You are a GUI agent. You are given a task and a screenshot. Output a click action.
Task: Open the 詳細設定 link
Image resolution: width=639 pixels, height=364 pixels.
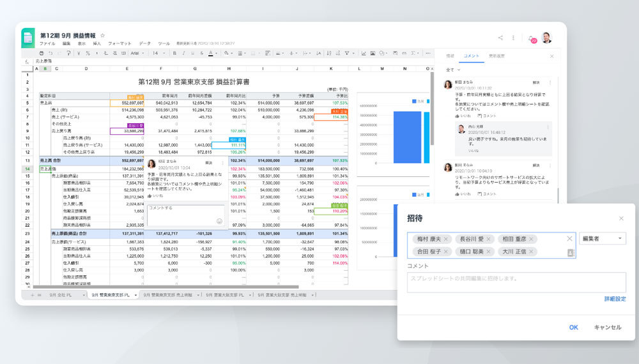615,299
